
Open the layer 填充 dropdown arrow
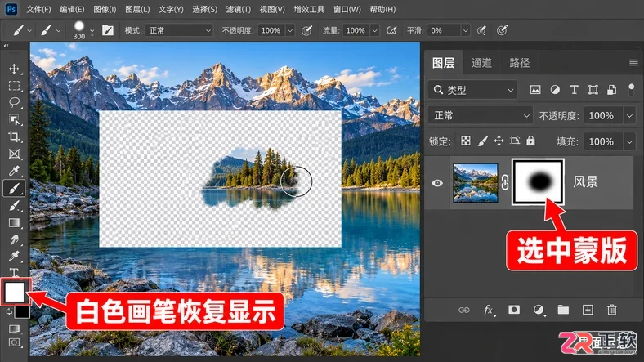pos(629,141)
